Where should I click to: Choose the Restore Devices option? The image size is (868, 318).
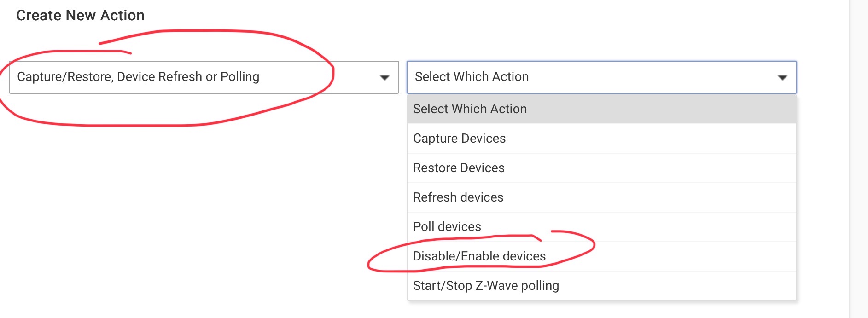(x=601, y=168)
